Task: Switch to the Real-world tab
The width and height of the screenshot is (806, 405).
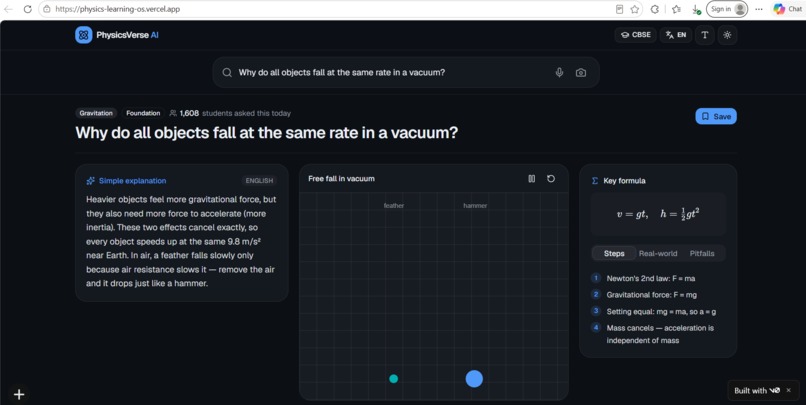Action: click(658, 253)
